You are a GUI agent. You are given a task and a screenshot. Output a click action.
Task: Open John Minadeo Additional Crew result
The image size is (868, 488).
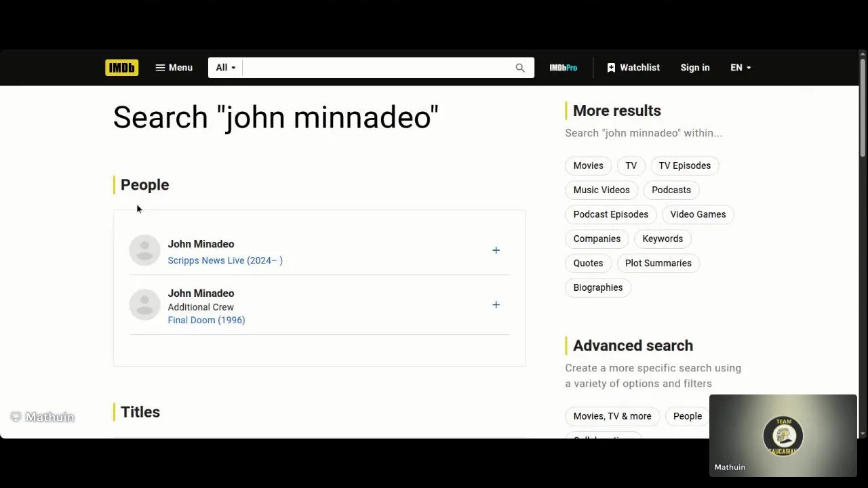201,293
